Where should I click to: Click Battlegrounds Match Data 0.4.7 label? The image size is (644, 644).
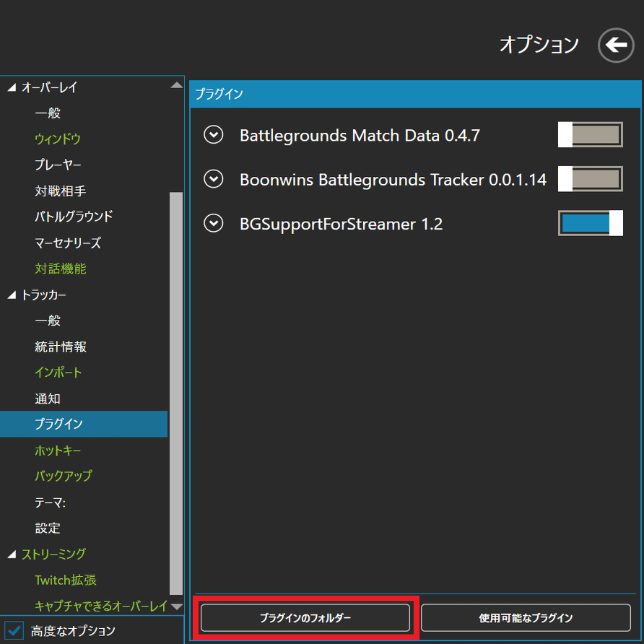point(360,135)
